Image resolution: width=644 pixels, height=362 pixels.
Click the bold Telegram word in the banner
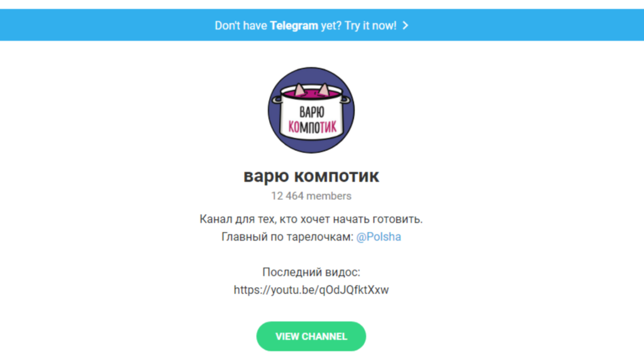point(294,25)
